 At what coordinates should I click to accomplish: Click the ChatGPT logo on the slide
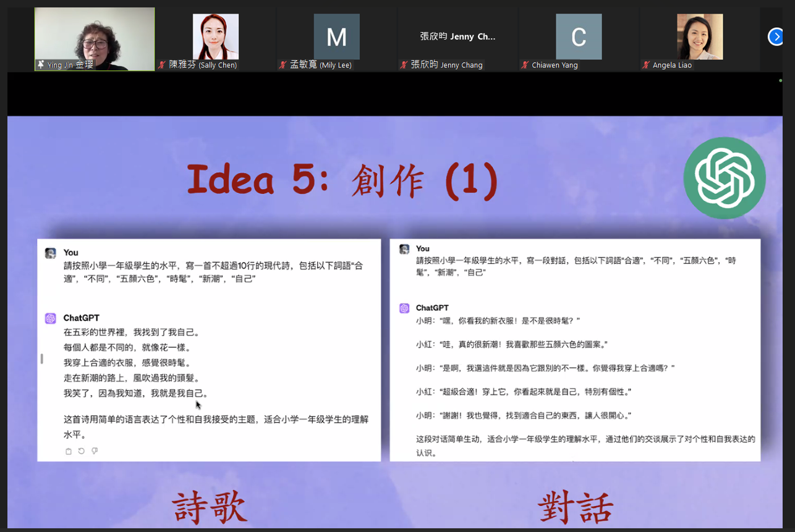[725, 177]
